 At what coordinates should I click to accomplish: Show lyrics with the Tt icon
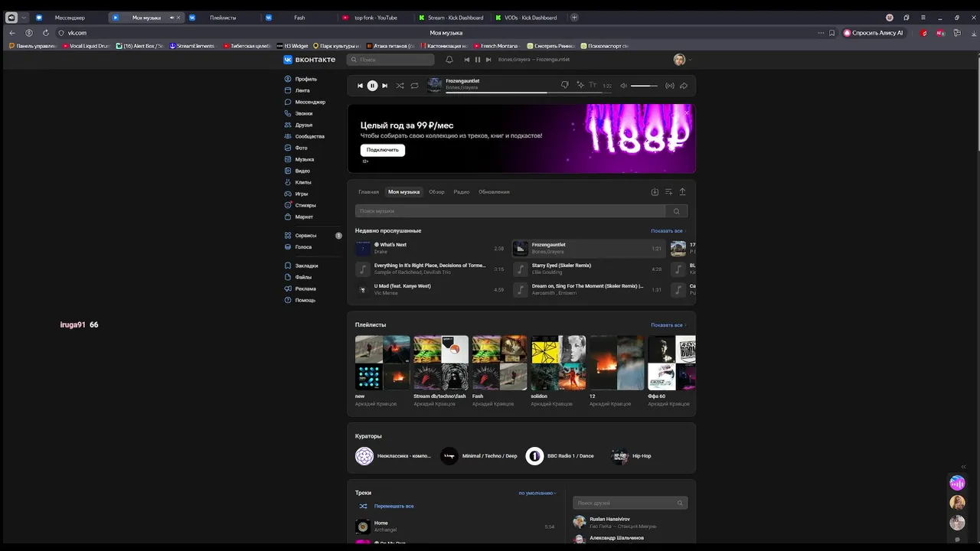click(x=593, y=85)
